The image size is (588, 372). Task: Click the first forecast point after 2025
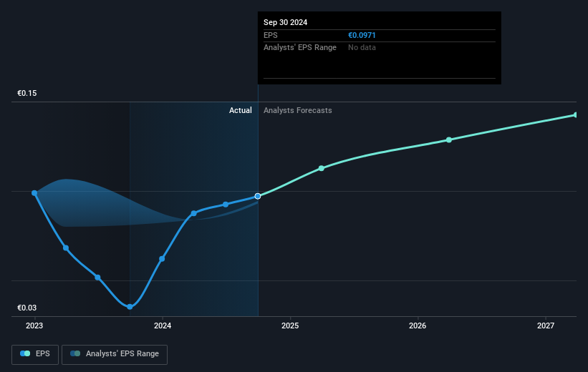322,168
